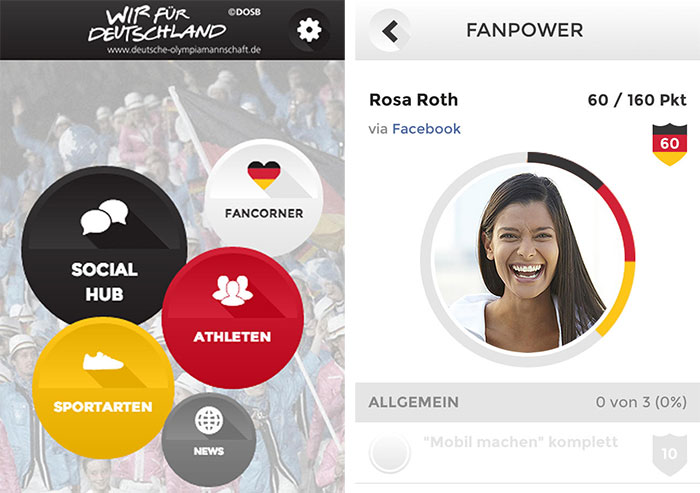Open settings via the gear icon
The width and height of the screenshot is (700, 493).
[x=309, y=30]
